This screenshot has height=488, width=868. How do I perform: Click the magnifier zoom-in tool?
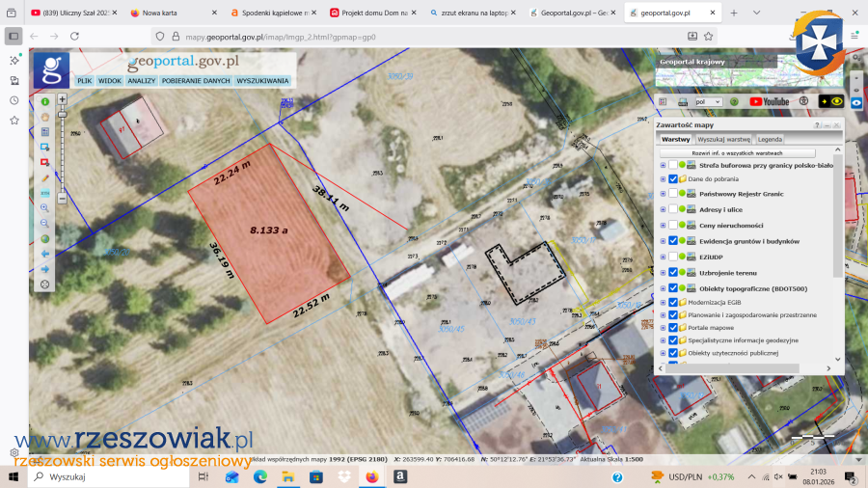(44, 207)
